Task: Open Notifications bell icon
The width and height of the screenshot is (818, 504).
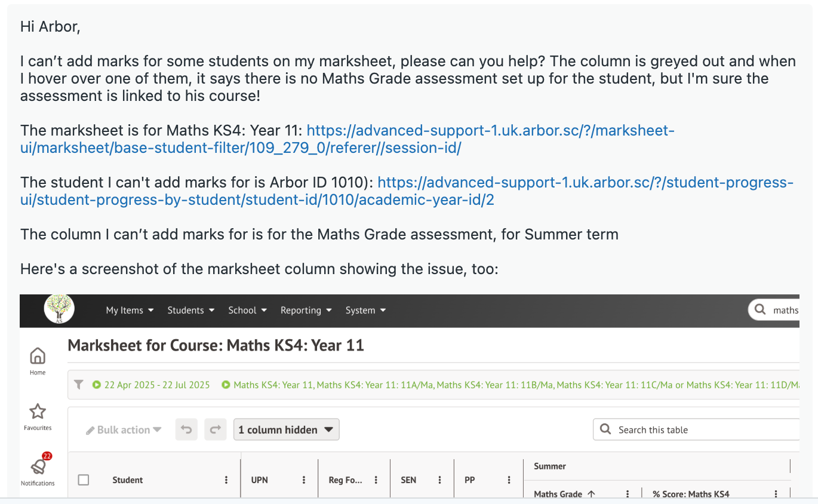Action: (38, 467)
